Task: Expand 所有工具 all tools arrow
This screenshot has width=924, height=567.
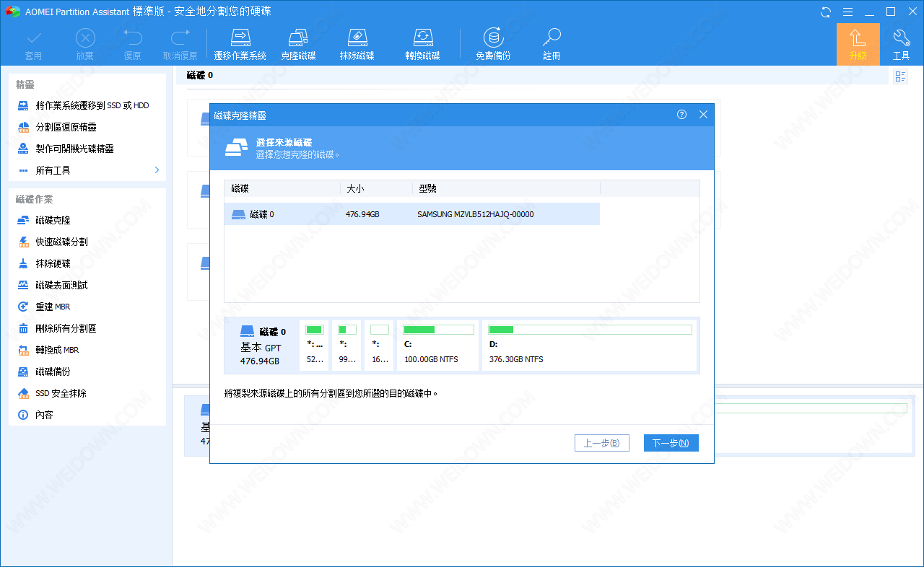Action: [x=157, y=170]
